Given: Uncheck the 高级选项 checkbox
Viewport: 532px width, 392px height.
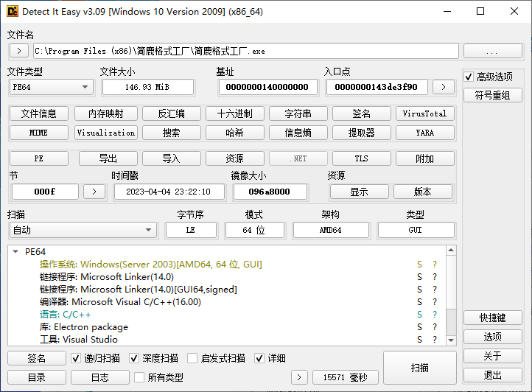Looking at the screenshot, I should 469,77.
